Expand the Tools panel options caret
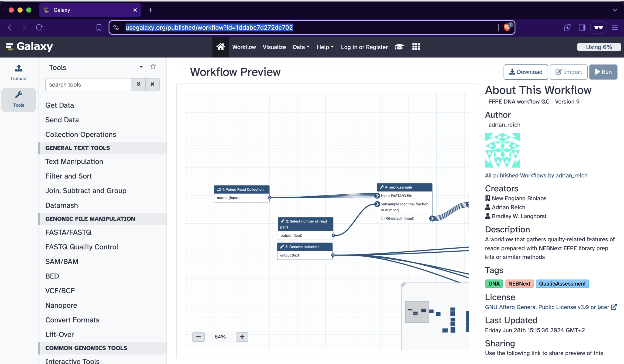This screenshot has width=624, height=364. 141,67
